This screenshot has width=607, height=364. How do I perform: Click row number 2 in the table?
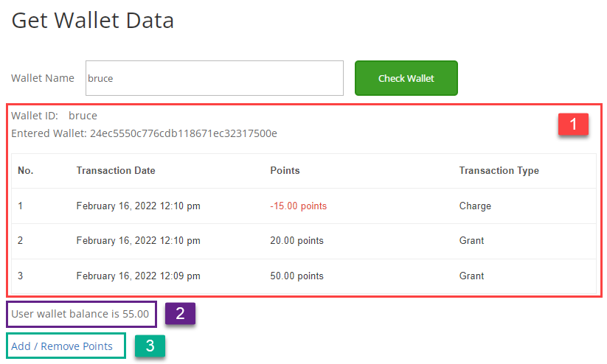(20, 241)
